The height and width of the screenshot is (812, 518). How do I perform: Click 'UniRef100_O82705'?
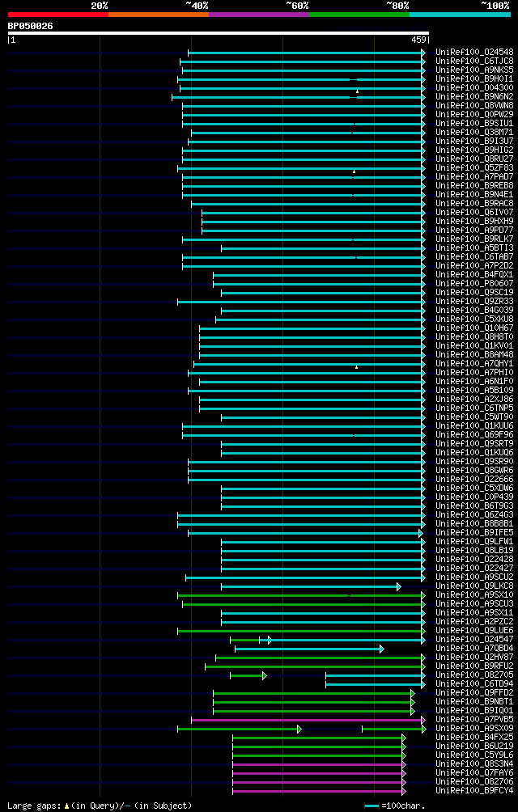474,675
